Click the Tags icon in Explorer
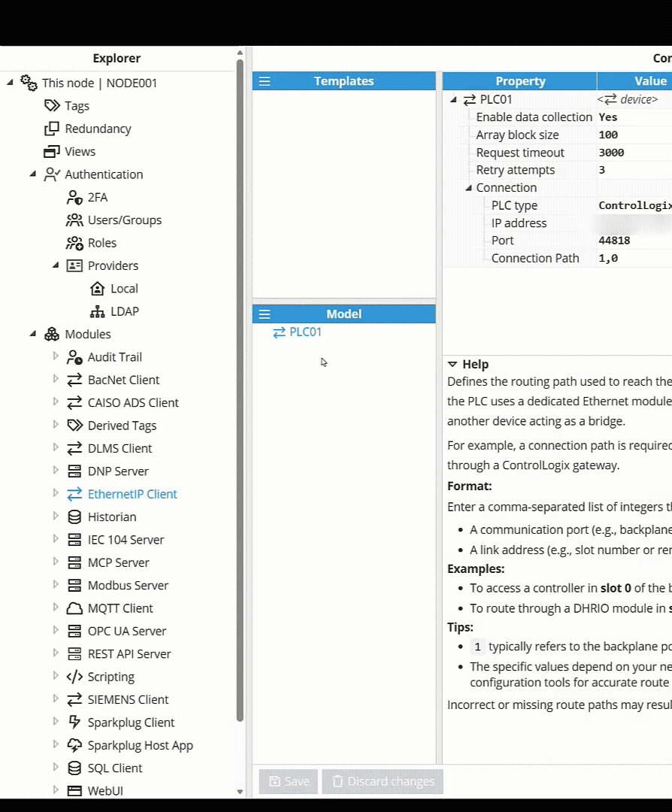672x812 pixels. (52, 106)
